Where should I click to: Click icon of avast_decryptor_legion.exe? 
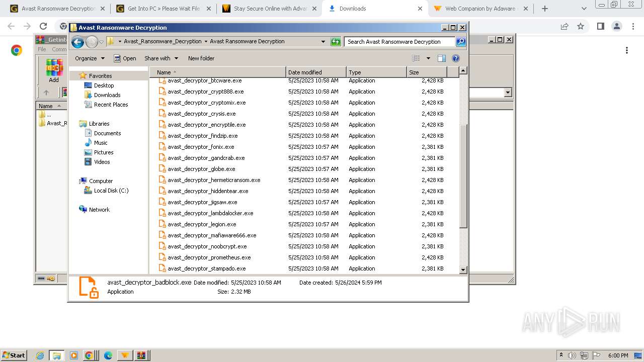(162, 224)
